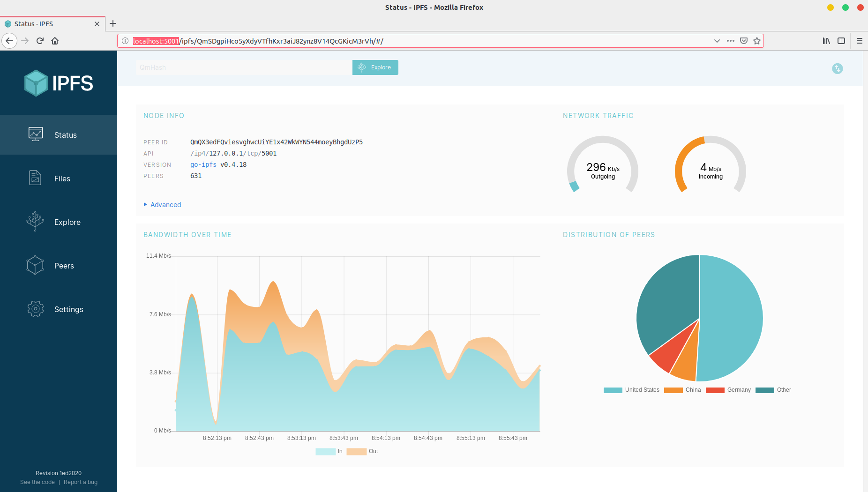868x492 pixels.
Task: Toggle the Out series legend swatch
Action: point(357,451)
